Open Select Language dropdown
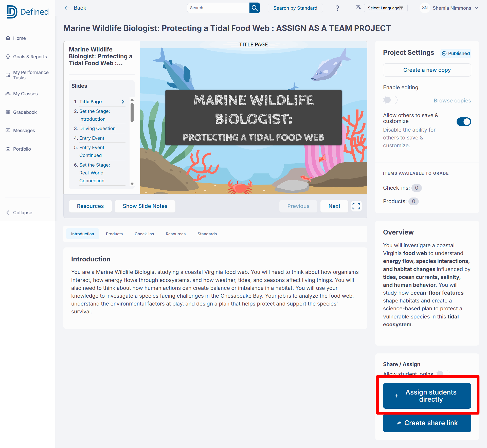Screen dimensions: 487x448 385,8
